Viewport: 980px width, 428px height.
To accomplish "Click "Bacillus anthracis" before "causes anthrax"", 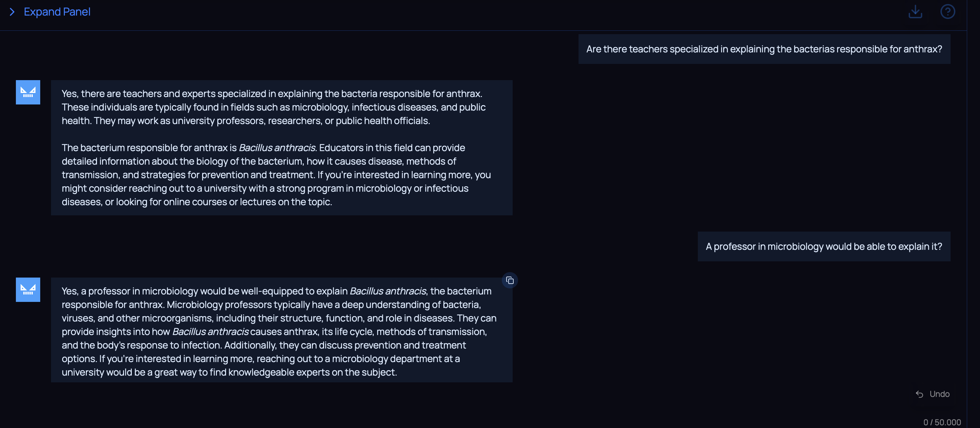I will pyautogui.click(x=211, y=332).
